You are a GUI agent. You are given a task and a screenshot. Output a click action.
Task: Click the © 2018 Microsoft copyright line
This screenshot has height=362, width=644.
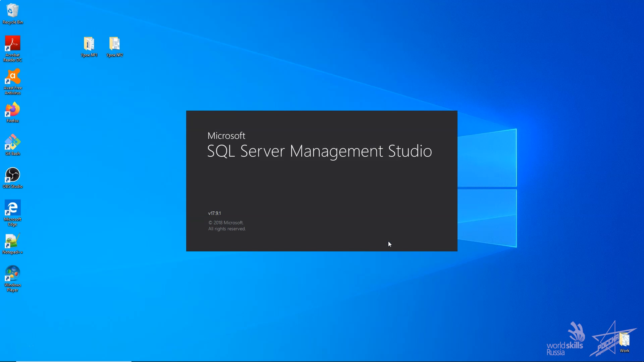[x=226, y=223]
